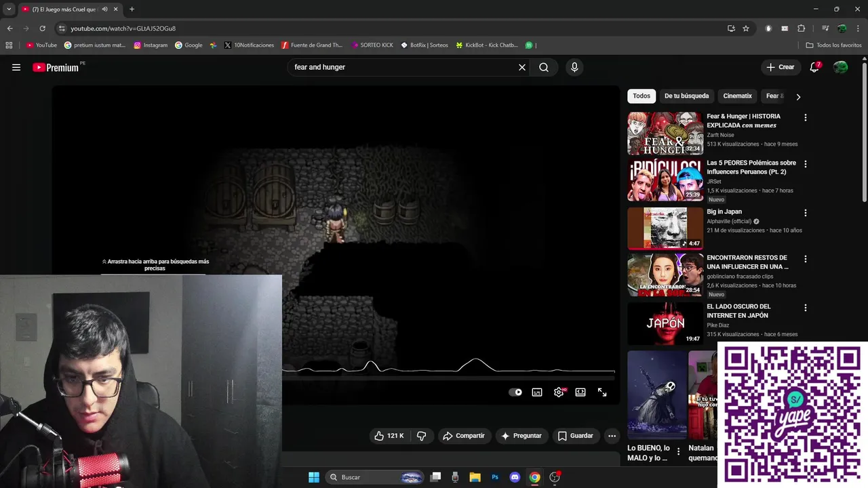Click the youtube.com address bar URL

tap(123, 28)
